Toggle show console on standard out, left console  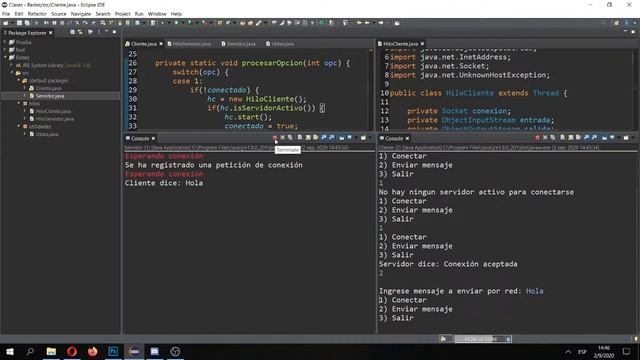coord(324,138)
